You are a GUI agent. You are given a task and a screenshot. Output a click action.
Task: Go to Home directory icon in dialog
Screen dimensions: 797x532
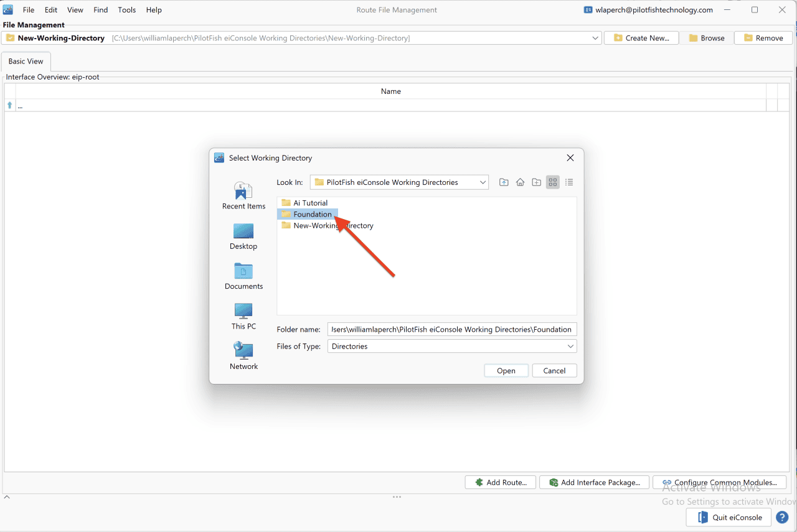tap(520, 182)
